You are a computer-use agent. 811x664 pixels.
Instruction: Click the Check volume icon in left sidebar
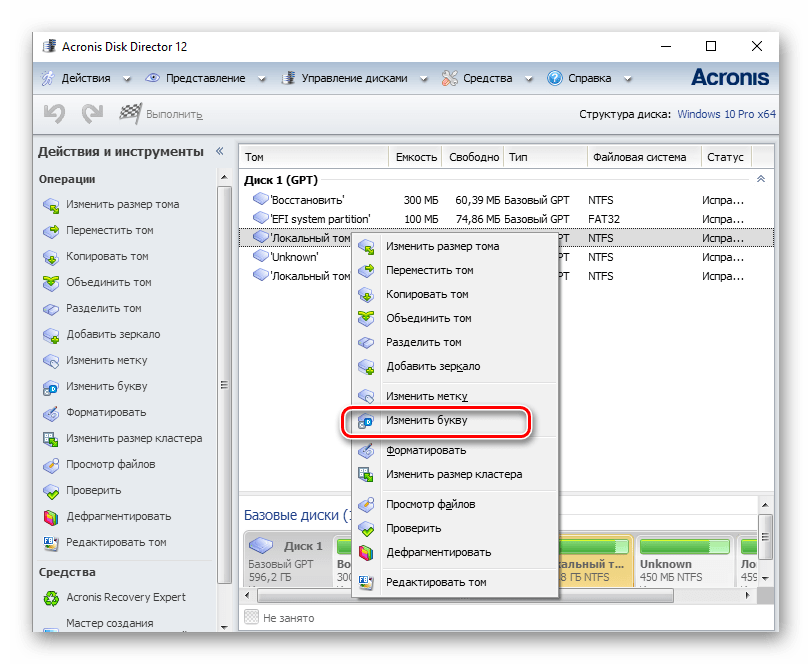click(51, 491)
